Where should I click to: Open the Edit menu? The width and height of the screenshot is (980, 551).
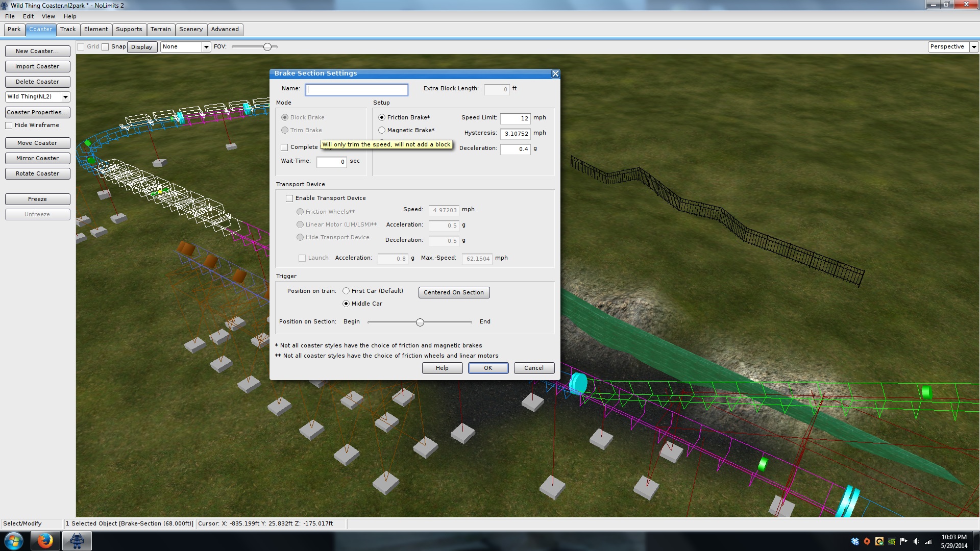pos(28,16)
